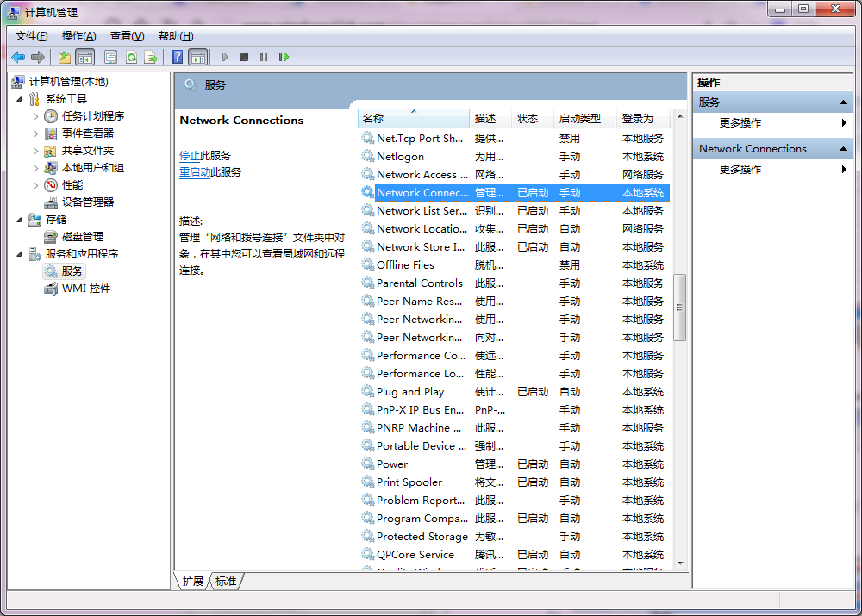Start the service using the play toolbar icon

[x=224, y=57]
